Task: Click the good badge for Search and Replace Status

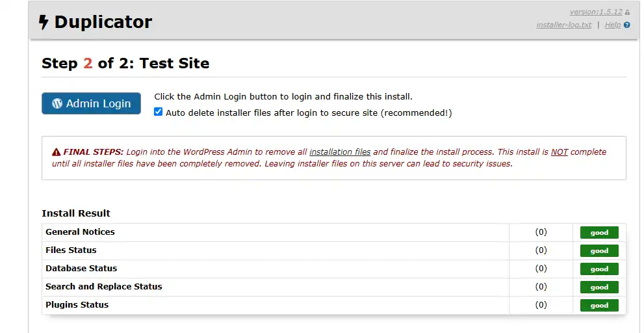Action: tap(599, 287)
